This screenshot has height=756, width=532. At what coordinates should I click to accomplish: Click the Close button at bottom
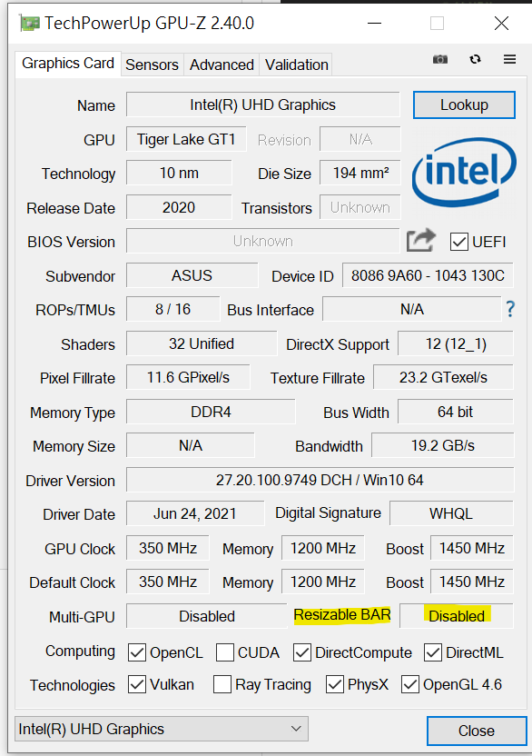tap(476, 731)
